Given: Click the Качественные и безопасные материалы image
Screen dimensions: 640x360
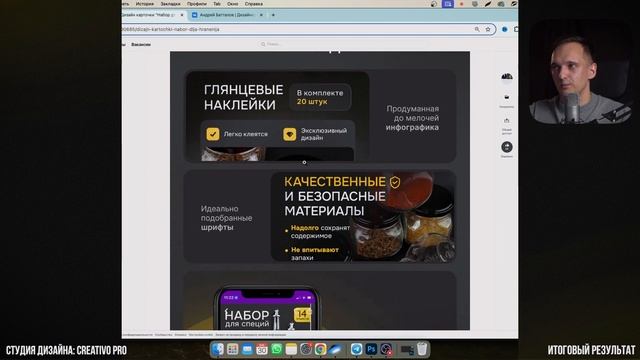Looking at the screenshot, I should 363,217.
